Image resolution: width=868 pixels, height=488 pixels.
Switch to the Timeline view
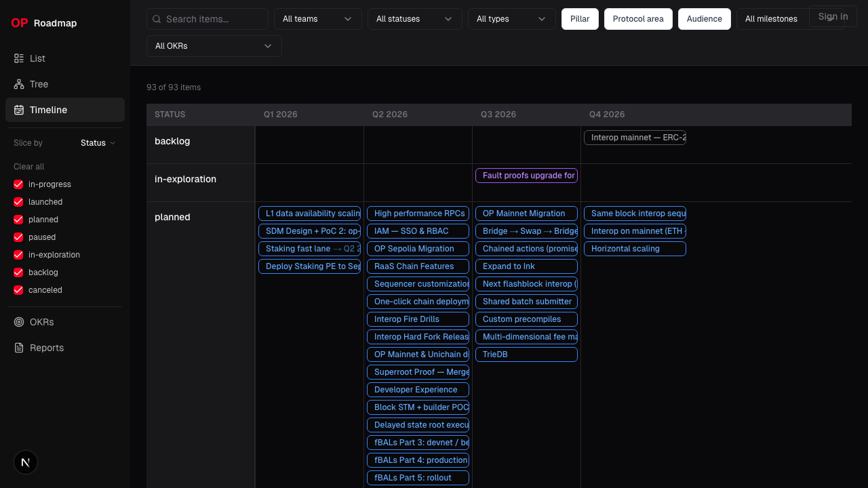(65, 110)
